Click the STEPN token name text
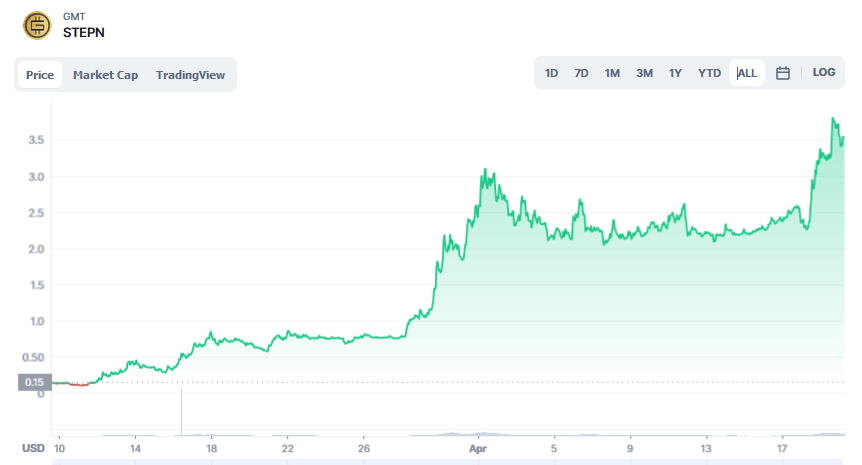The width and height of the screenshot is (862, 465). point(84,32)
